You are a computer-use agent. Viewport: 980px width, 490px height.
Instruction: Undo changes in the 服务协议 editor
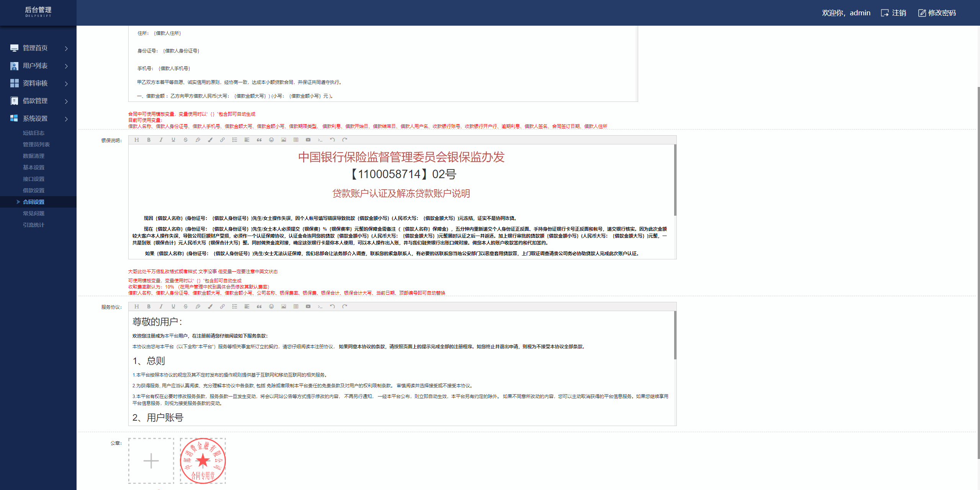[333, 306]
